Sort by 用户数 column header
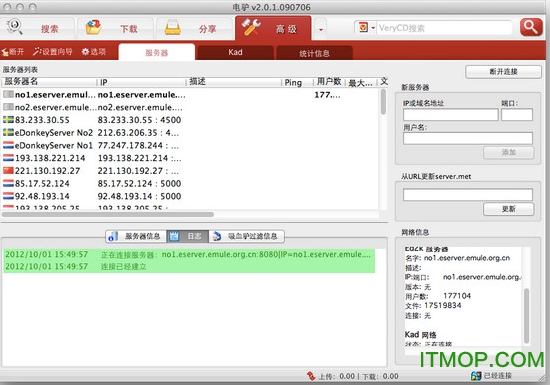 329,82
